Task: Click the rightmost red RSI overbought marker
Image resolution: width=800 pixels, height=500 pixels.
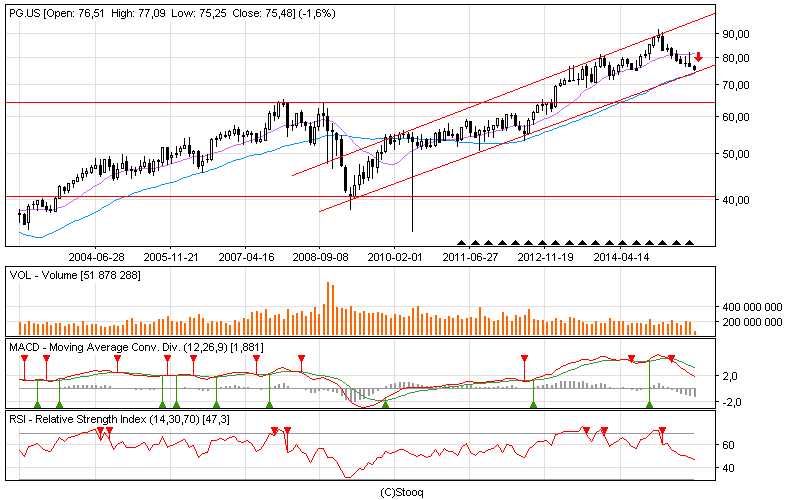Action: [662, 431]
